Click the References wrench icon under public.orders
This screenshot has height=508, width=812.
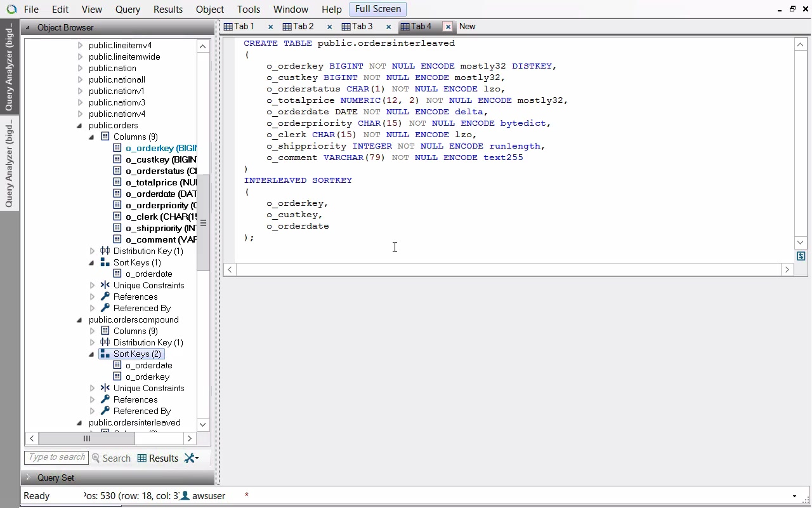click(105, 297)
